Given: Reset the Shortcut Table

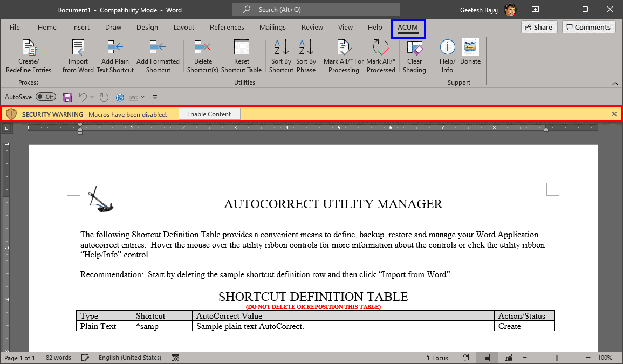Looking at the screenshot, I should click(241, 54).
